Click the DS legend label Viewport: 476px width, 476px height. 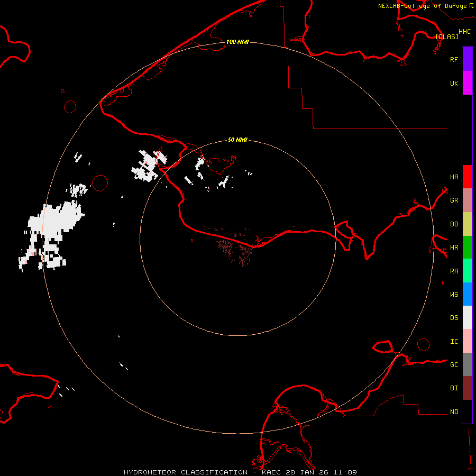pyautogui.click(x=454, y=318)
